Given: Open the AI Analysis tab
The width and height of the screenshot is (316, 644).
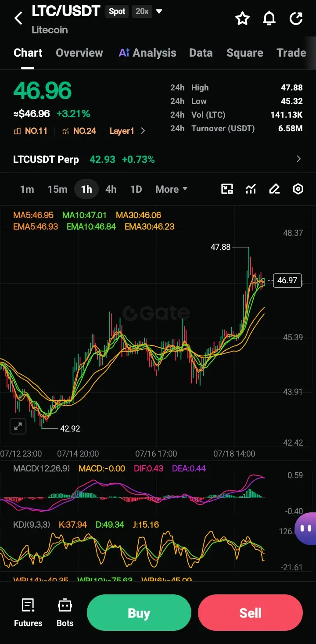Looking at the screenshot, I should pos(147,53).
